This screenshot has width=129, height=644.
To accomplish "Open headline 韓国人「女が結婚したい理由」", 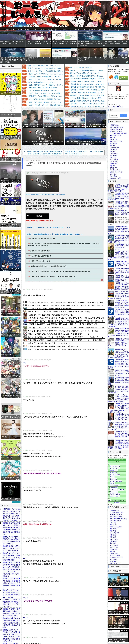I will [81, 68].
